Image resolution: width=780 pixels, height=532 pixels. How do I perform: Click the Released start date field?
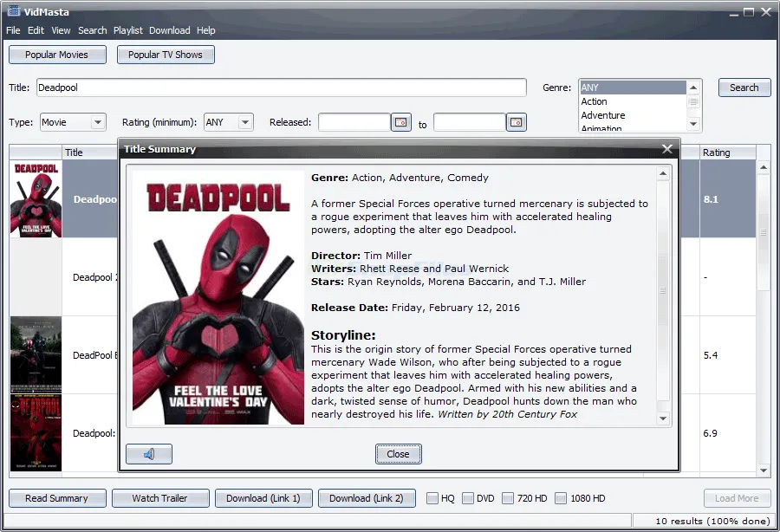354,122
